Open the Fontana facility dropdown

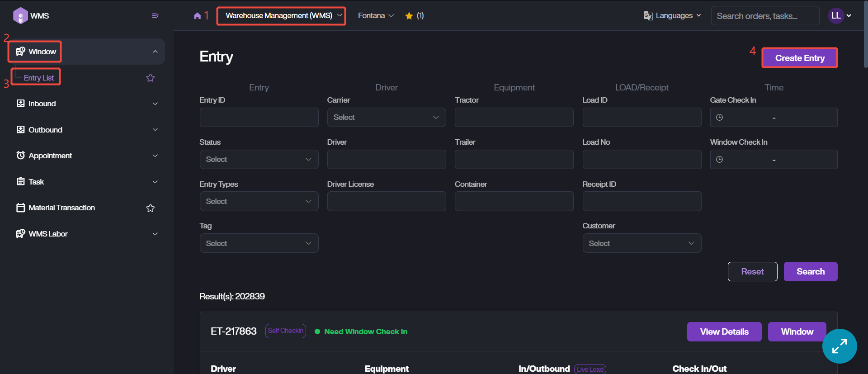pyautogui.click(x=376, y=16)
